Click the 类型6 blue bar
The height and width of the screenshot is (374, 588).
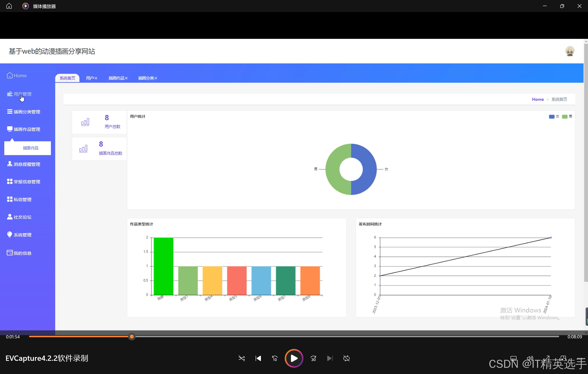[x=261, y=281]
